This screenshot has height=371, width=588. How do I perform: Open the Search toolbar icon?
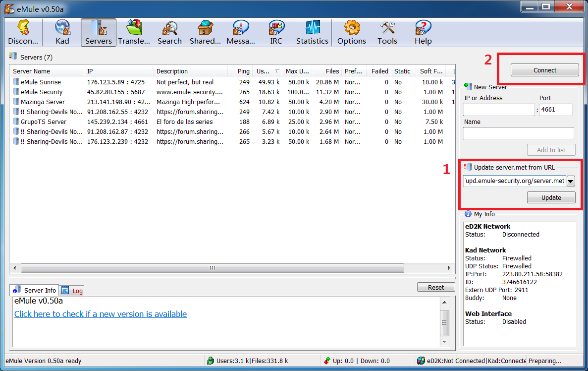(x=169, y=33)
